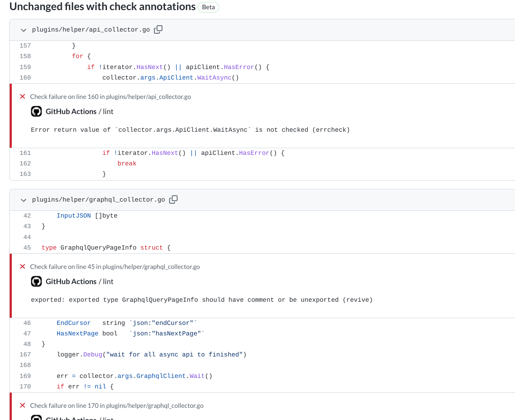This screenshot has height=420, width=515.
Task: Select line number 160
Action: coord(25,77)
